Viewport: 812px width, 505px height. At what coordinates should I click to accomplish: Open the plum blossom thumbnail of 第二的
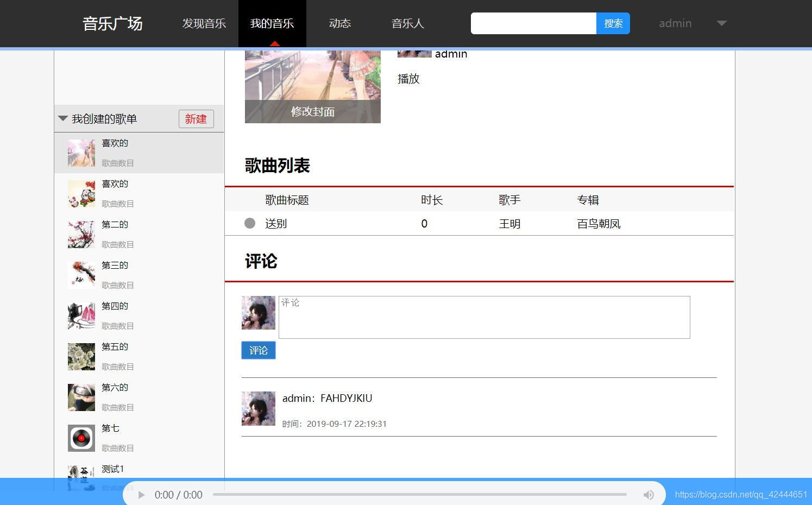[x=81, y=235]
